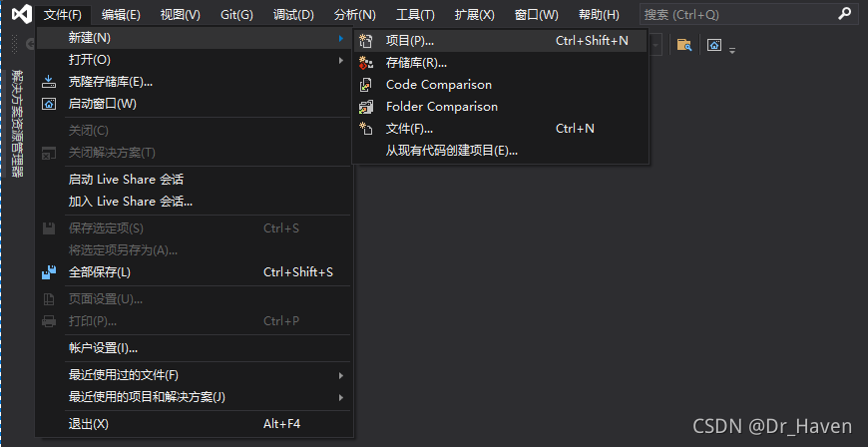This screenshot has height=447, width=868.
Task: Select 存储库(R)... entry
Action: (501, 63)
